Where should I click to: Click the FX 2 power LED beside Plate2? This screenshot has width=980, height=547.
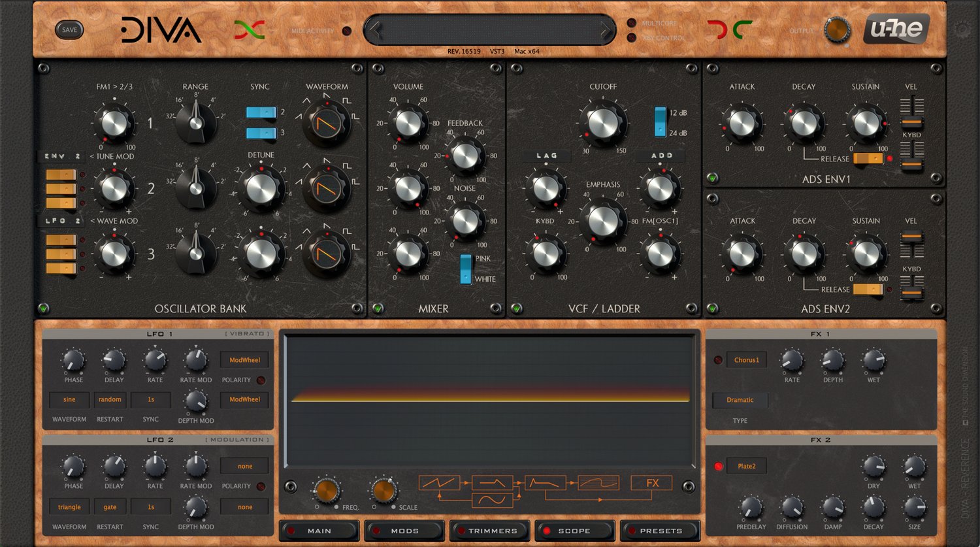coord(718,467)
